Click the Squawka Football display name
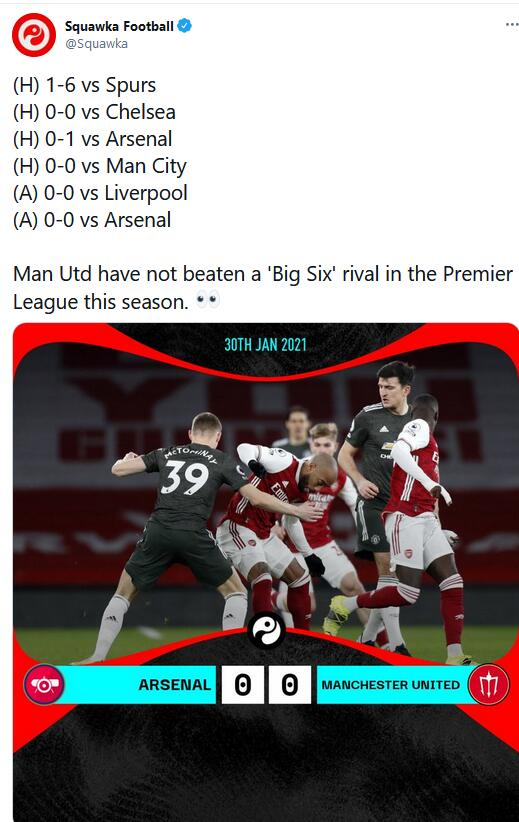519x822 pixels. pos(119,26)
